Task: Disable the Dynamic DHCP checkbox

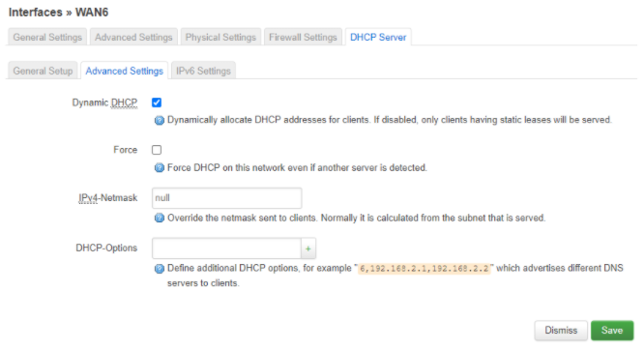Action: click(157, 102)
